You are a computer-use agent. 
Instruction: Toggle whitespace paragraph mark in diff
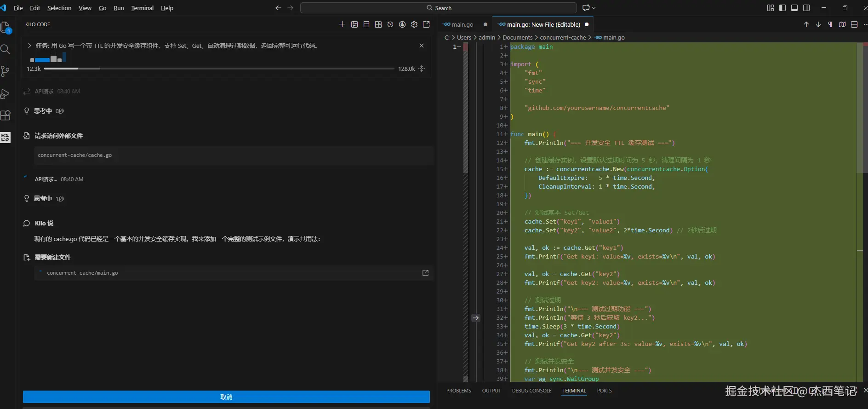point(830,24)
